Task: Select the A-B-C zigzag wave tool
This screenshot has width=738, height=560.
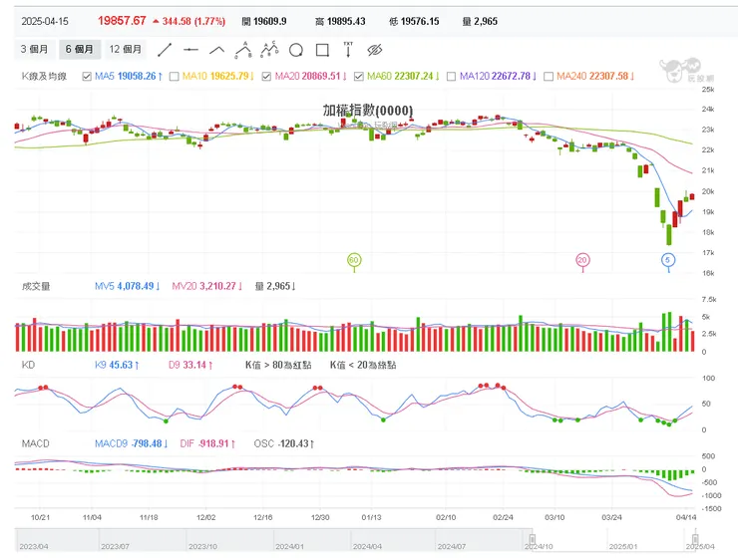Action: (x=268, y=49)
